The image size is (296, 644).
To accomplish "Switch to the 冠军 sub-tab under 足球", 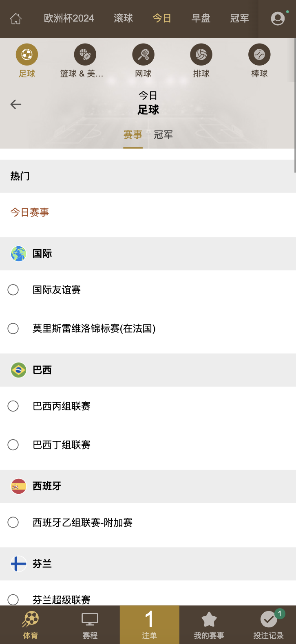I will (163, 135).
